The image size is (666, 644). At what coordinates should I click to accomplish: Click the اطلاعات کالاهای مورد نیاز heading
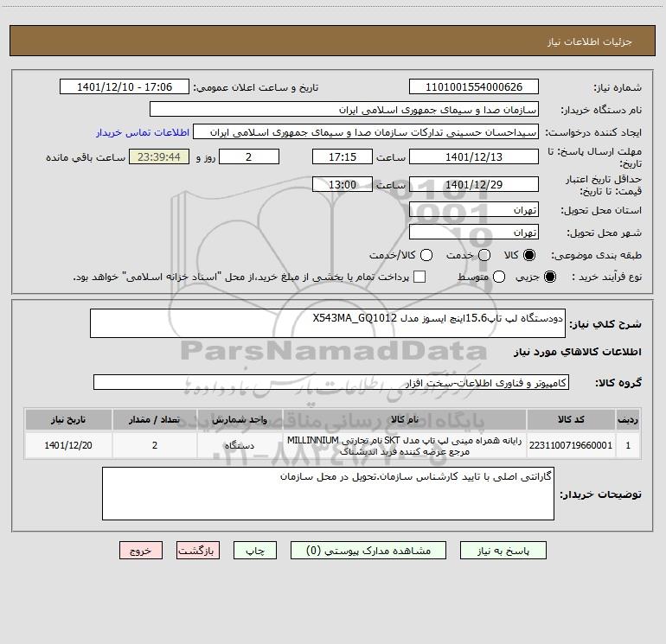coord(578,352)
